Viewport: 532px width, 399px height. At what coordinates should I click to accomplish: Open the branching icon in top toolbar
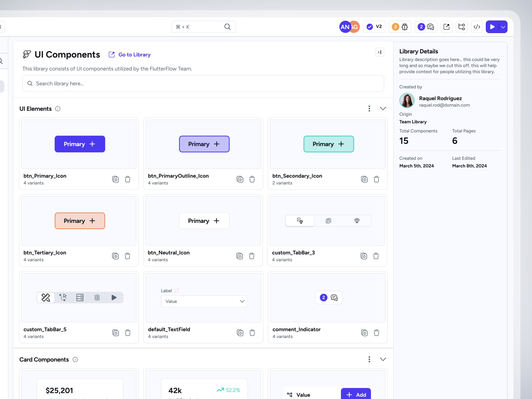coord(462,27)
